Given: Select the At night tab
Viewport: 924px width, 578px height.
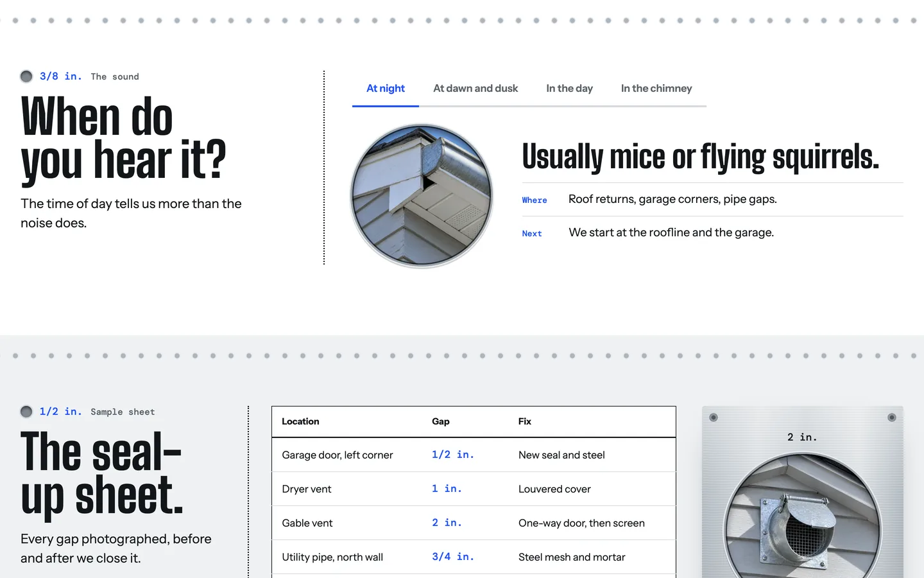Looking at the screenshot, I should coord(386,89).
